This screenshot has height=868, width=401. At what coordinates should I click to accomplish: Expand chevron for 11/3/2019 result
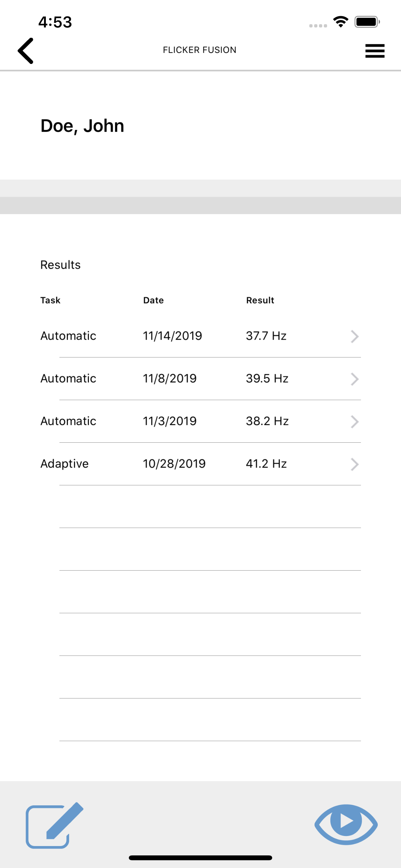[x=355, y=421]
